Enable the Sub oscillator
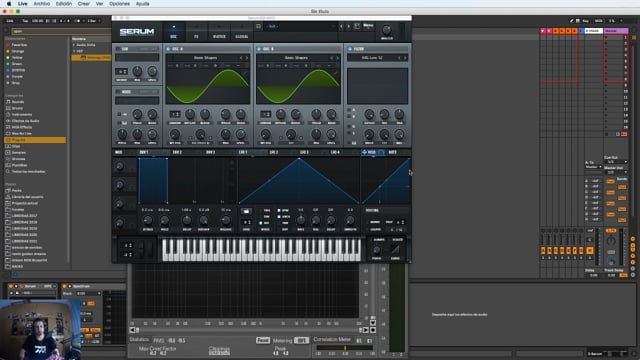The image size is (640, 360). 118,49
